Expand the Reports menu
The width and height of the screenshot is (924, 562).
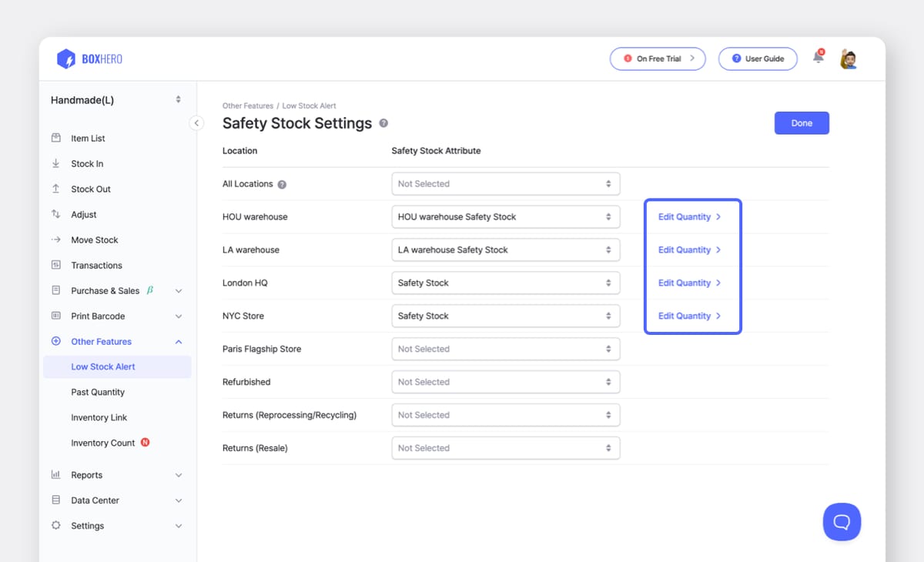pyautogui.click(x=87, y=474)
